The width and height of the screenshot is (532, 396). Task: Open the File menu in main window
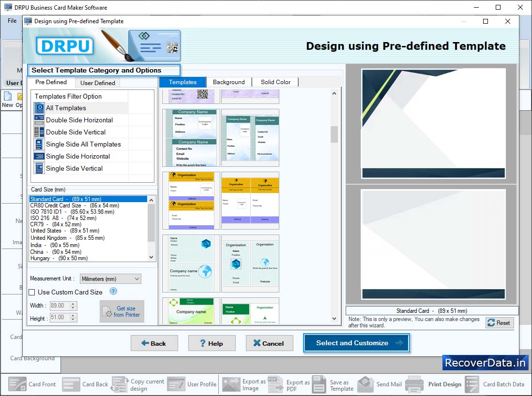[12, 21]
